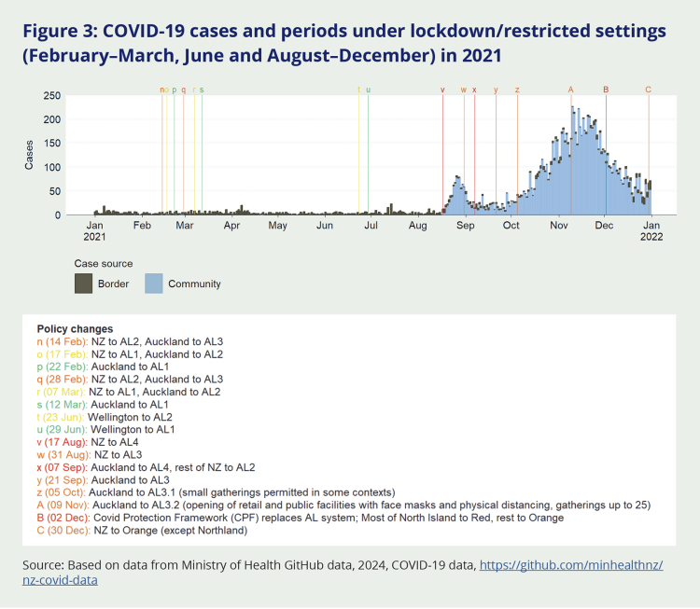The width and height of the screenshot is (700, 609).
Task: Click the 'Border' legend label
Action: (x=113, y=284)
